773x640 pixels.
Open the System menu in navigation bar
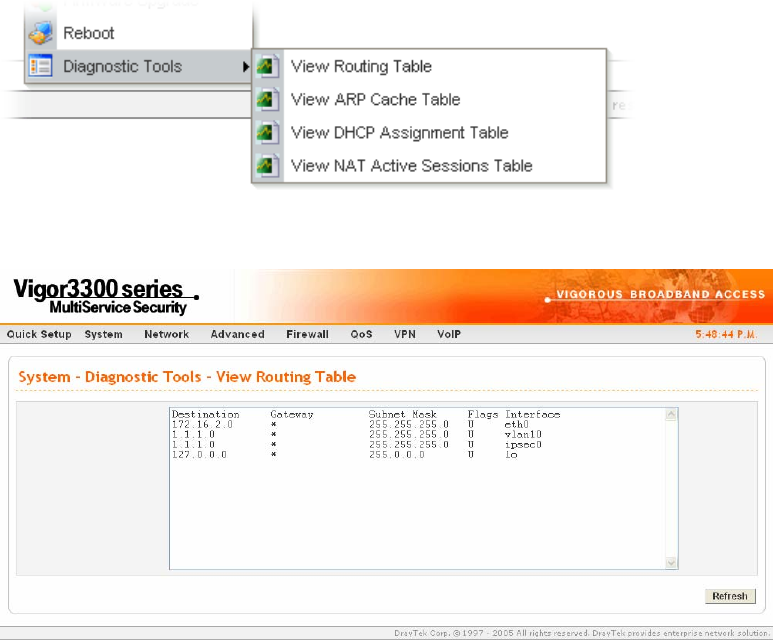(x=104, y=334)
